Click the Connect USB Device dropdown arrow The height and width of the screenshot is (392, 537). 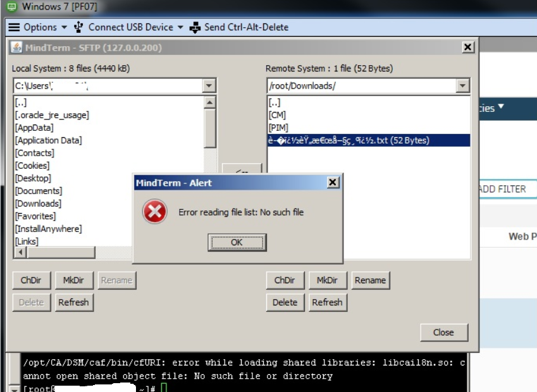180,27
